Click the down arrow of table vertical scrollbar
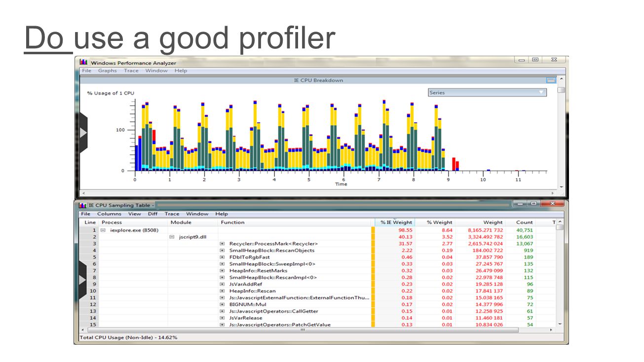Image resolution: width=644 pixels, height=362 pixels. coord(560,324)
